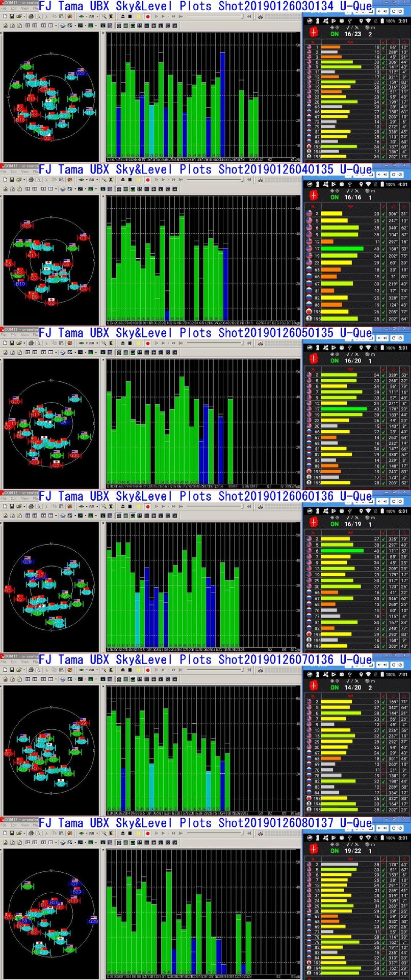Tap the 16/20 satellite count in the 5:01 phone panel
This screenshot has width=411, height=980.
click(353, 361)
